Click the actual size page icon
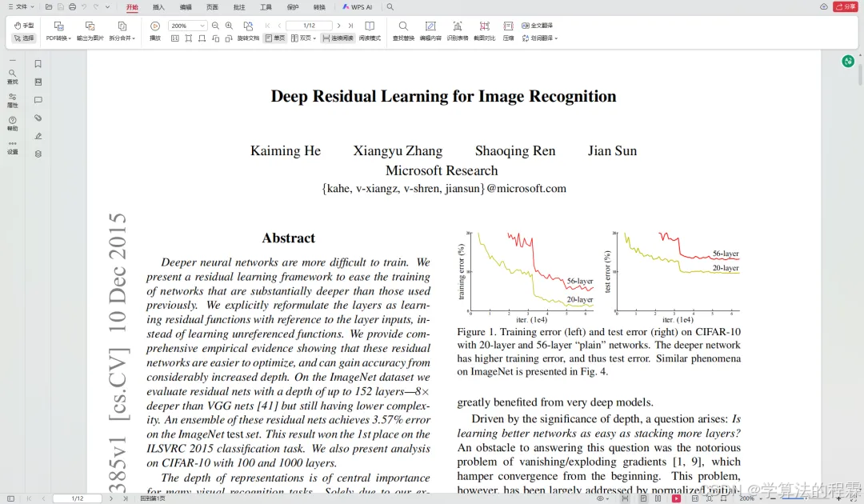 [175, 38]
